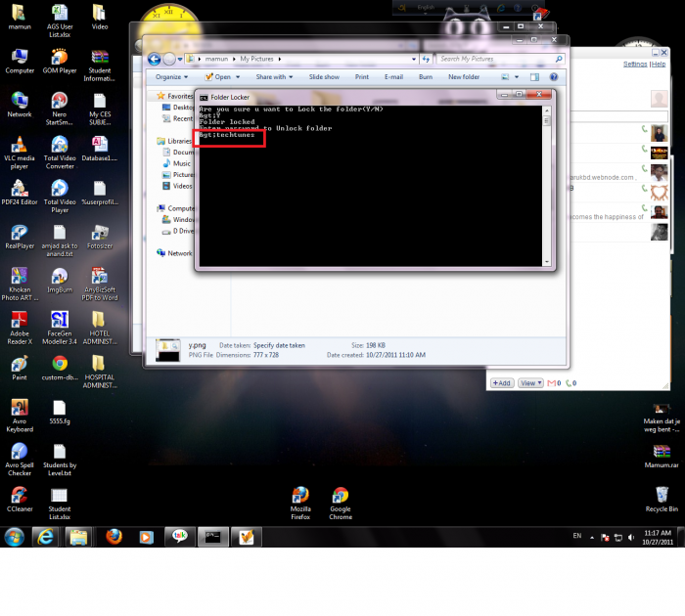The image size is (685, 616).
Task: Expand the address bar history dropdown
Action: point(414,59)
